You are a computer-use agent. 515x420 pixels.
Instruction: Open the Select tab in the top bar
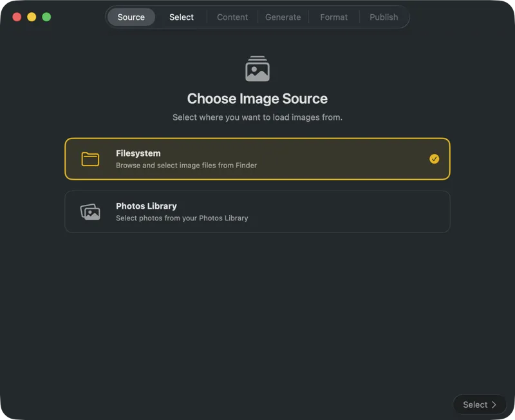pos(182,17)
